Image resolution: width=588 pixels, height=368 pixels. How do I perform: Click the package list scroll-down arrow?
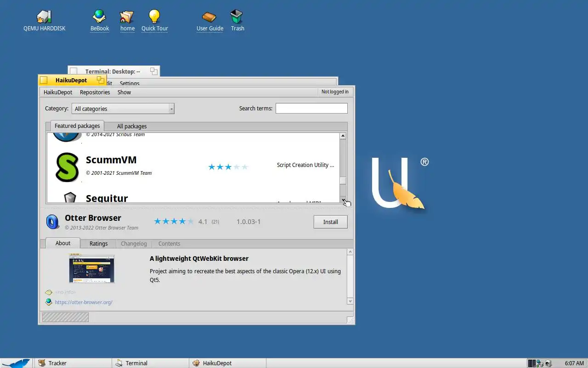coord(343,200)
